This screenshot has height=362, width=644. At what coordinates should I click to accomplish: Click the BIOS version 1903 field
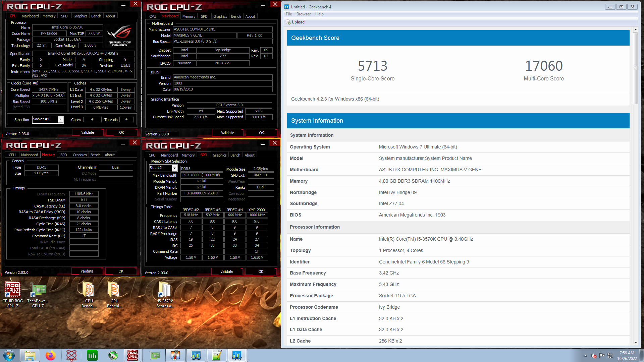click(x=223, y=83)
